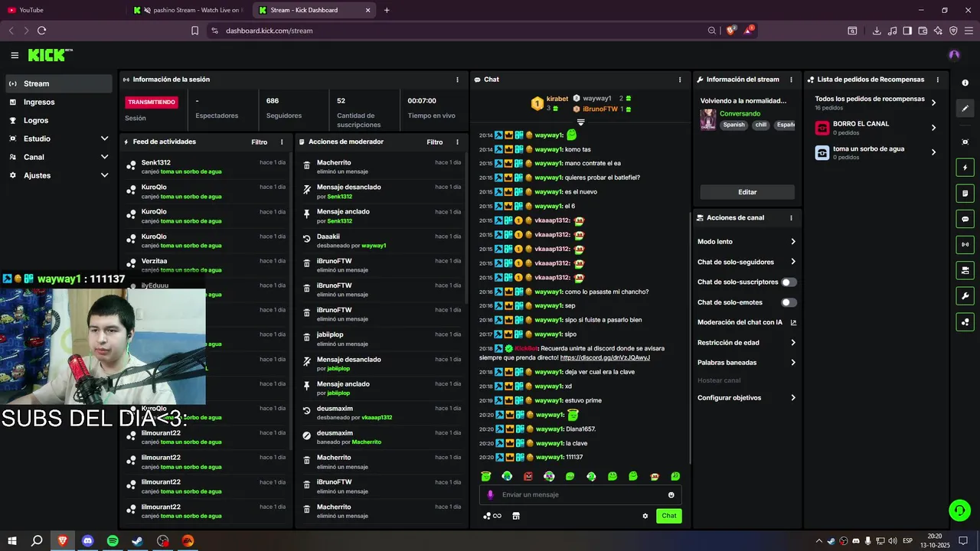This screenshot has height=551, width=980.
Task: Click the chill tag in stream info
Action: (x=760, y=125)
